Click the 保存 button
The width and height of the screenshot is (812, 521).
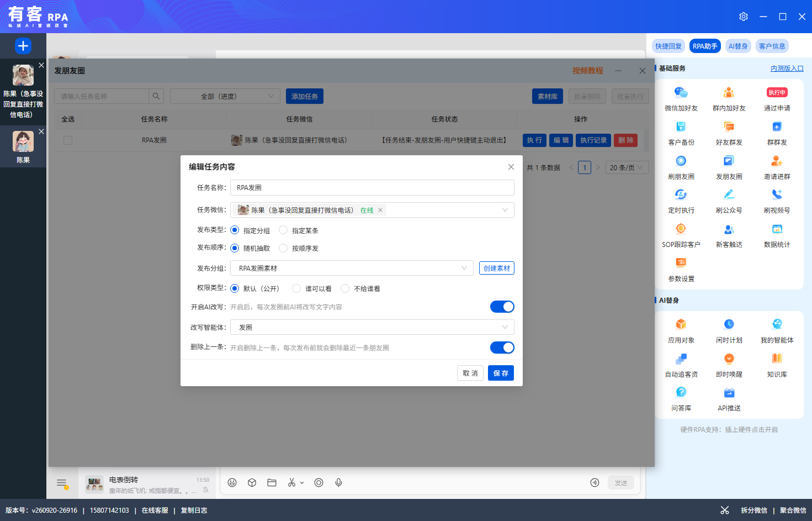tap(501, 373)
